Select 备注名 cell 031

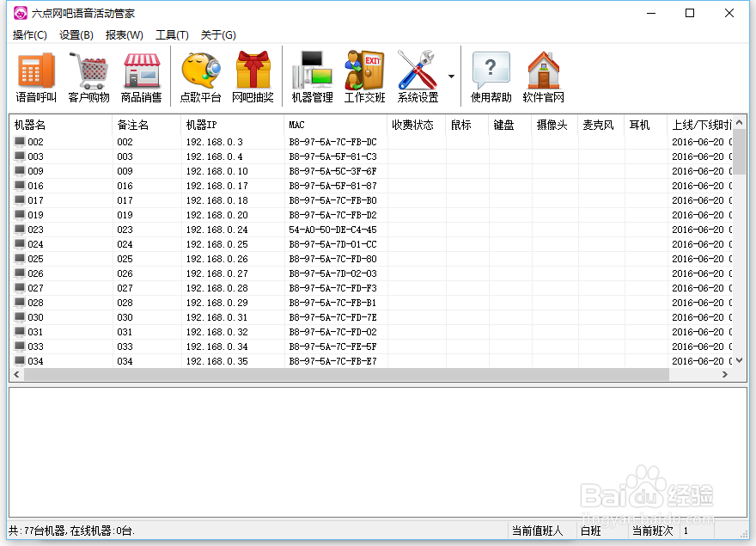[x=125, y=332]
